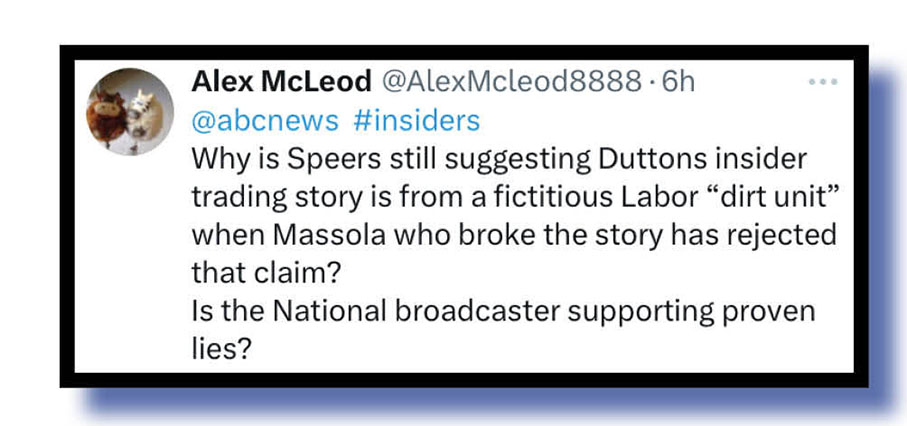Click "that claim?" line of the tweet

255,272
